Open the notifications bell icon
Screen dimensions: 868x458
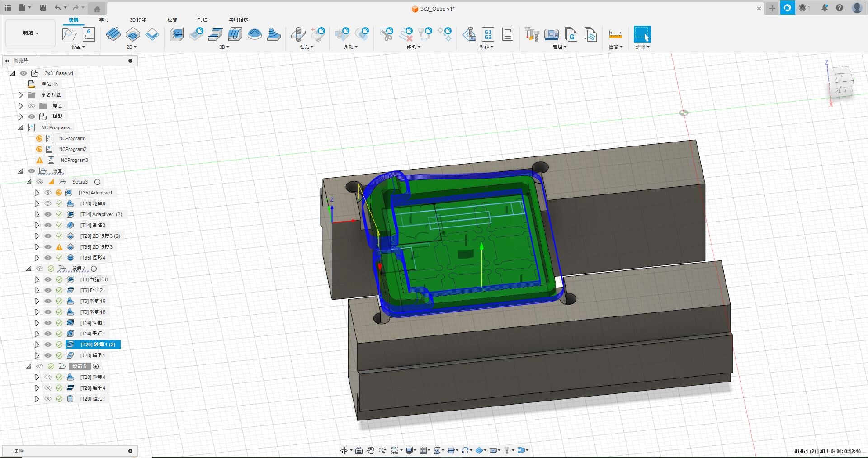(x=825, y=8)
